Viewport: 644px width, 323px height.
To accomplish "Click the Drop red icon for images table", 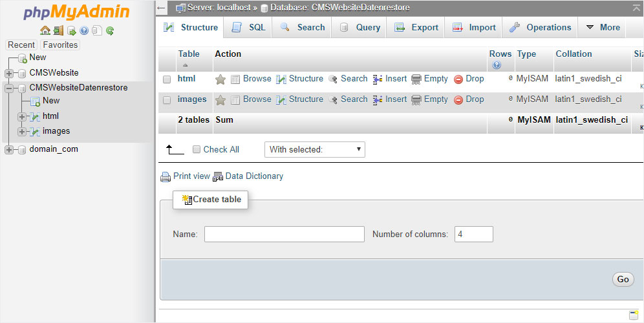I will [458, 100].
